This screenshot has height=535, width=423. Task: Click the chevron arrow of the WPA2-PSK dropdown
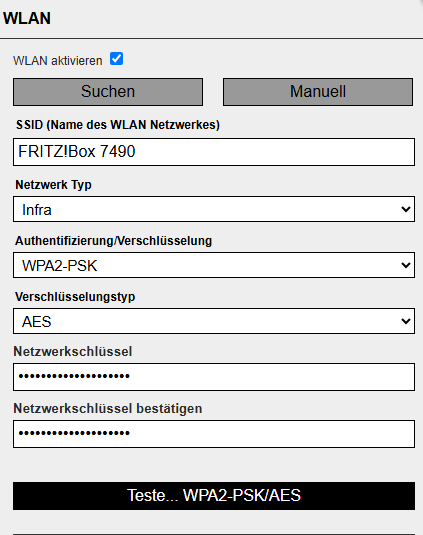pyautogui.click(x=406, y=265)
